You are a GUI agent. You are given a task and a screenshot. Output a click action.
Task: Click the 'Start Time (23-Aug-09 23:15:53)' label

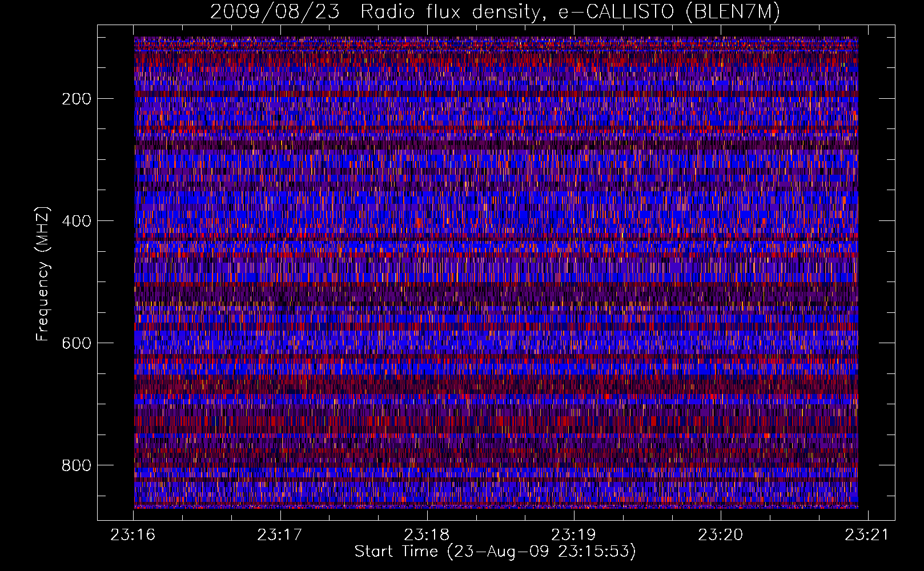pyautogui.click(x=495, y=552)
